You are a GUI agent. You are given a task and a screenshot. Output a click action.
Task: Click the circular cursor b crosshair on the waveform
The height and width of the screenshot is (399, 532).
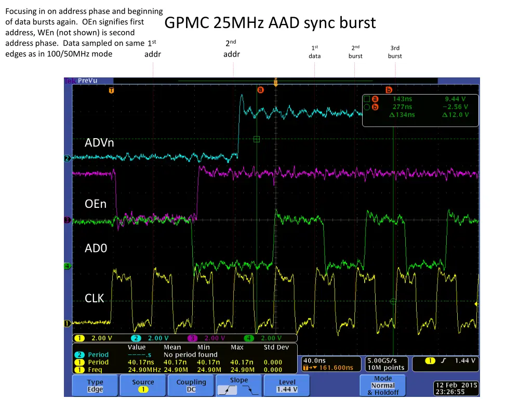click(393, 301)
